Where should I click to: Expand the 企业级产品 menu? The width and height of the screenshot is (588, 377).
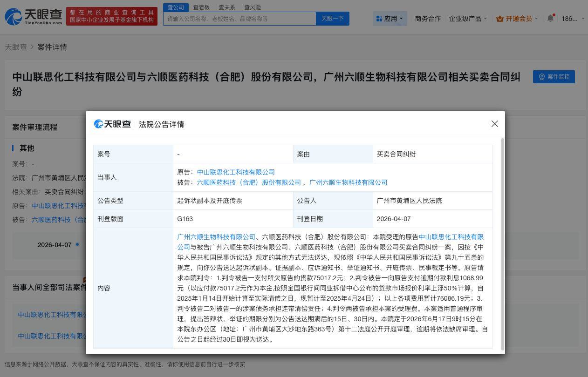(x=467, y=19)
